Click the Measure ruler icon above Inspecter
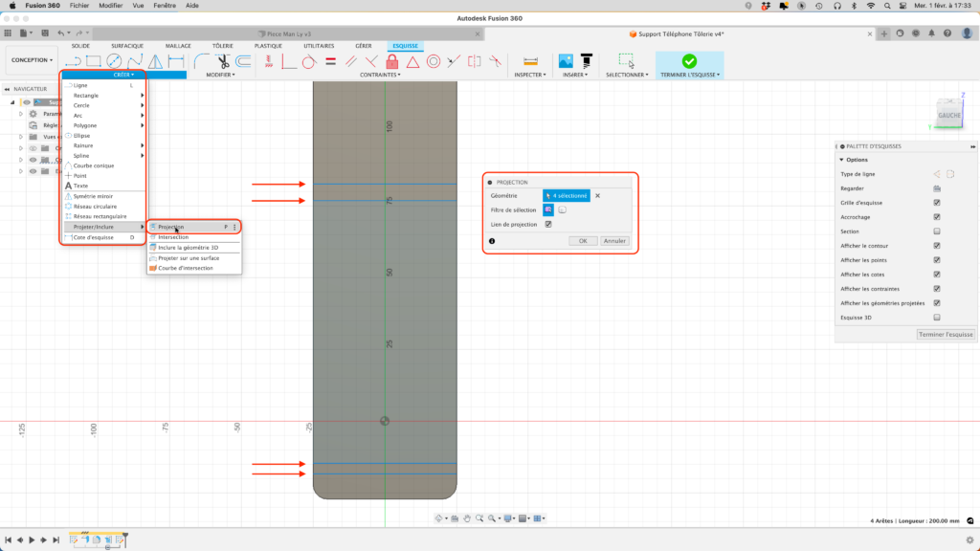The height and width of the screenshot is (551, 980). click(x=530, y=61)
